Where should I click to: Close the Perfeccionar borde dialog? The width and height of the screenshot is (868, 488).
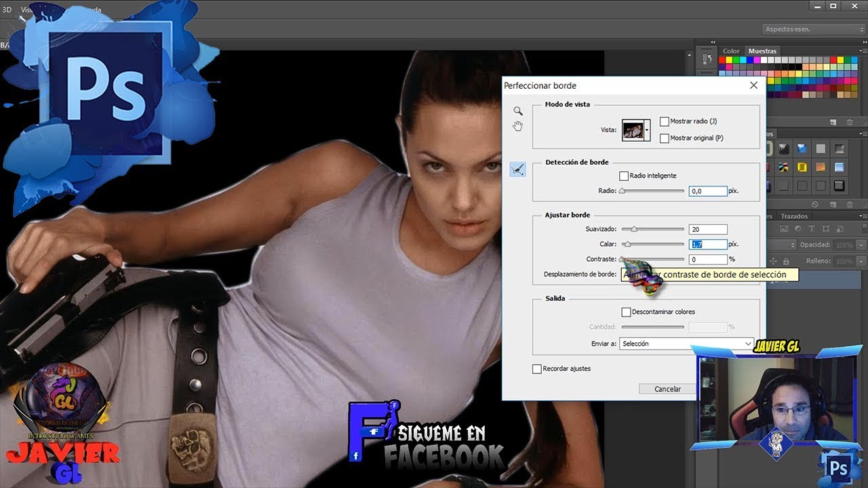coord(753,85)
